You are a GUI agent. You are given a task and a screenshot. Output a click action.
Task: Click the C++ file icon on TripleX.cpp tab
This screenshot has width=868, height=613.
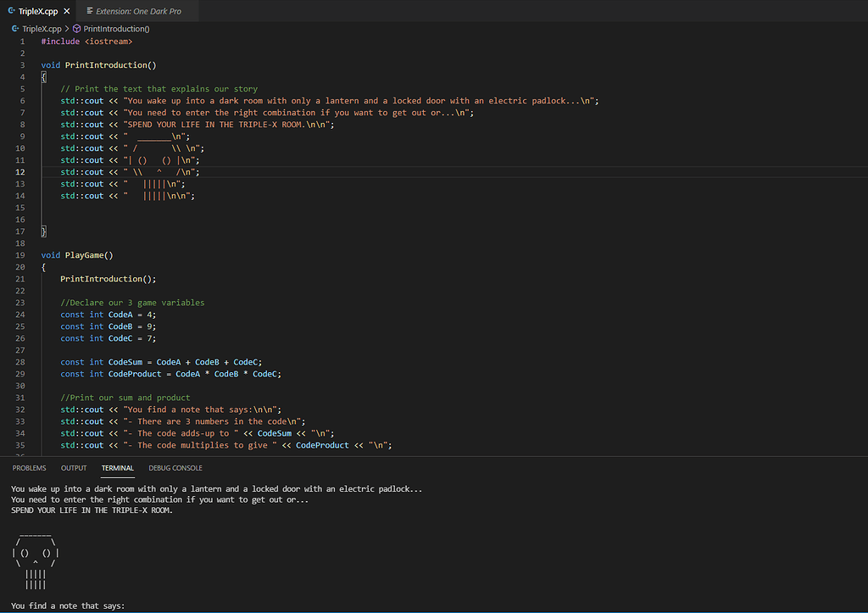point(14,12)
